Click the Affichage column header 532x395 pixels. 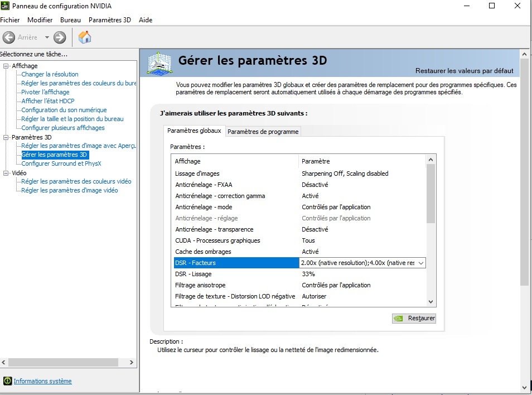point(235,161)
